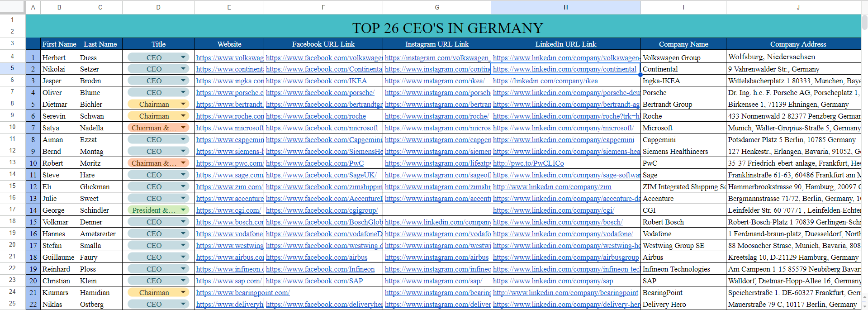Viewport: 868px width, 310px height.
Task: Open the Facebook roche link
Action: coord(316,116)
